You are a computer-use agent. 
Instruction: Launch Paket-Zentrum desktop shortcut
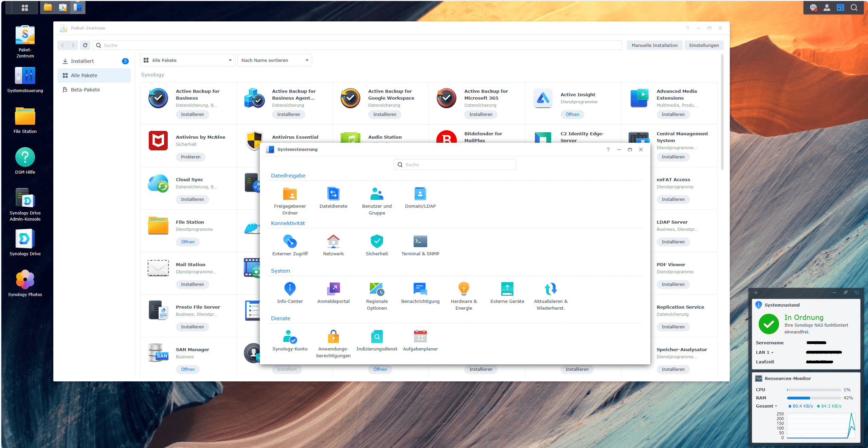(25, 41)
